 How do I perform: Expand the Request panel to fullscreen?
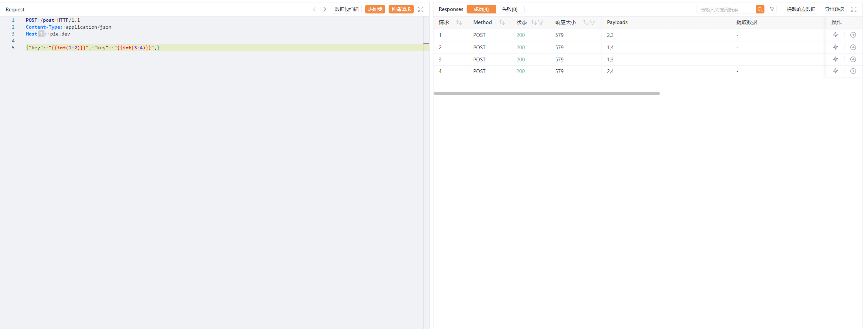pos(420,9)
